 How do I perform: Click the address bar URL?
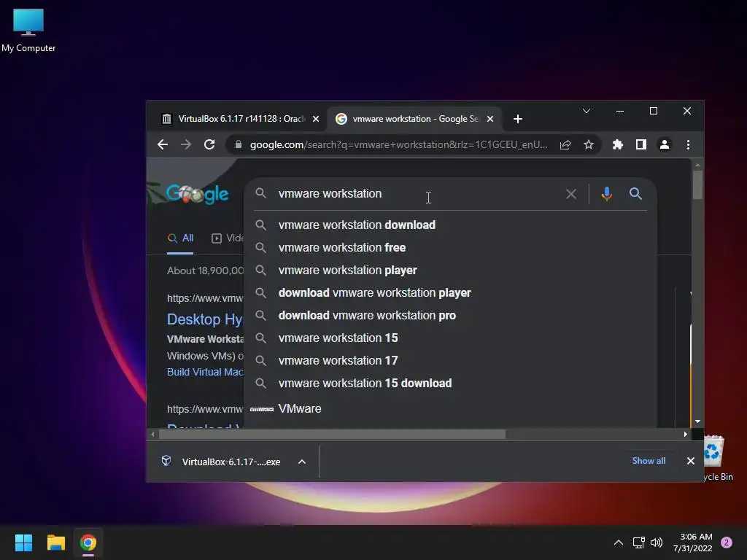398,145
